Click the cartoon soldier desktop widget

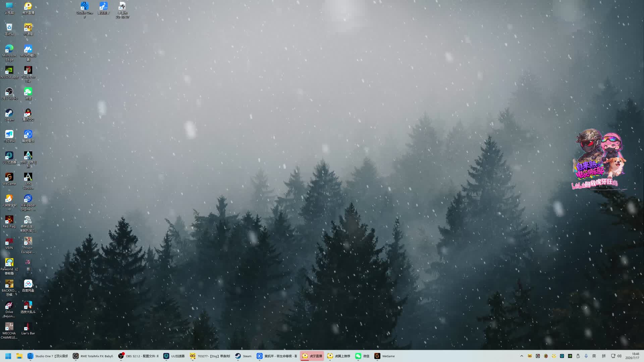pos(599,160)
